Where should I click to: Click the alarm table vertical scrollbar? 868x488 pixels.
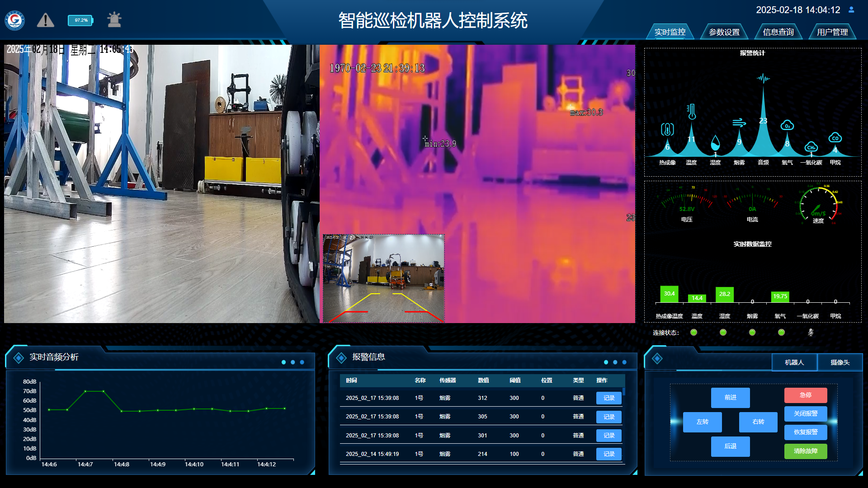click(624, 391)
